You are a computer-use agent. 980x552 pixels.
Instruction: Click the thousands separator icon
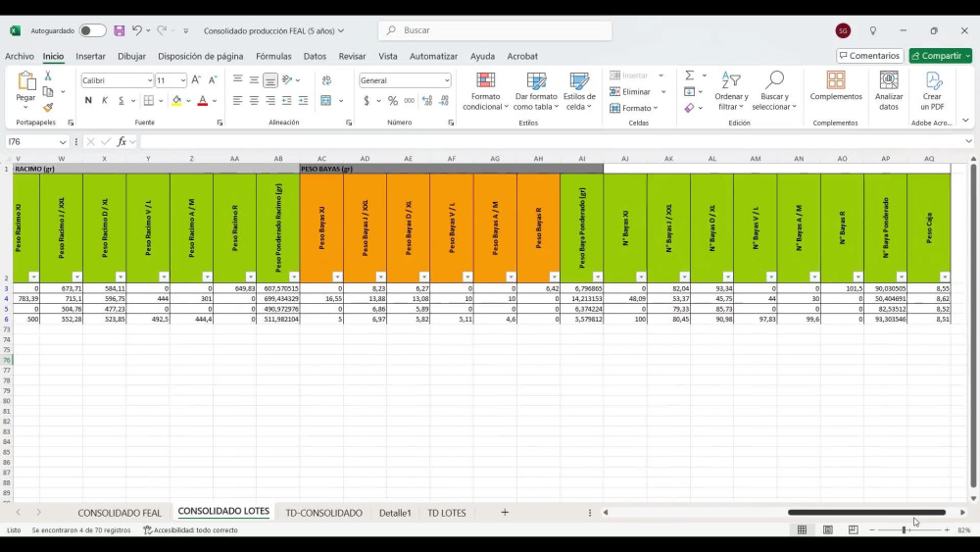pyautogui.click(x=410, y=101)
